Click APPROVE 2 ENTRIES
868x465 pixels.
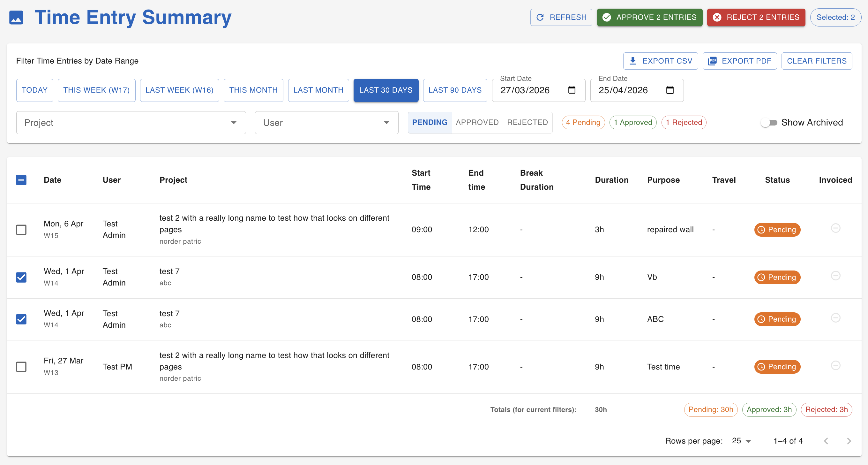click(x=649, y=17)
